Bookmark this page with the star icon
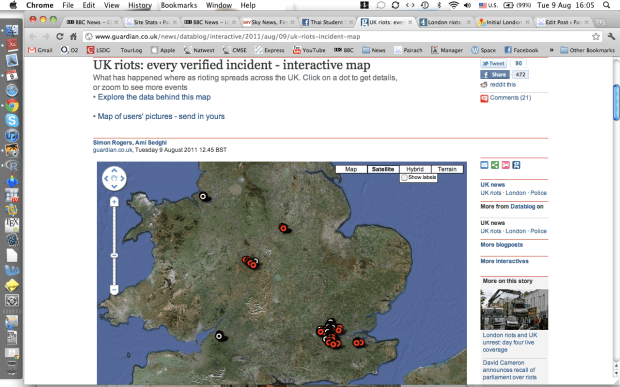 tap(596, 36)
